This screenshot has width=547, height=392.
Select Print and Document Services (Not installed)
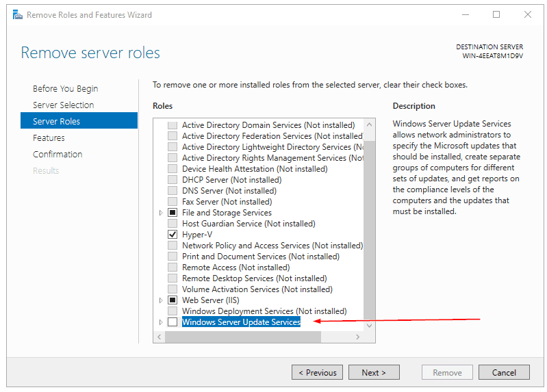[x=261, y=257]
